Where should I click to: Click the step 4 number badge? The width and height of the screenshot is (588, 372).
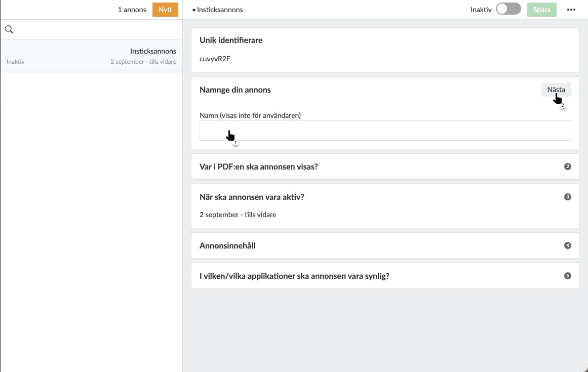(x=567, y=245)
